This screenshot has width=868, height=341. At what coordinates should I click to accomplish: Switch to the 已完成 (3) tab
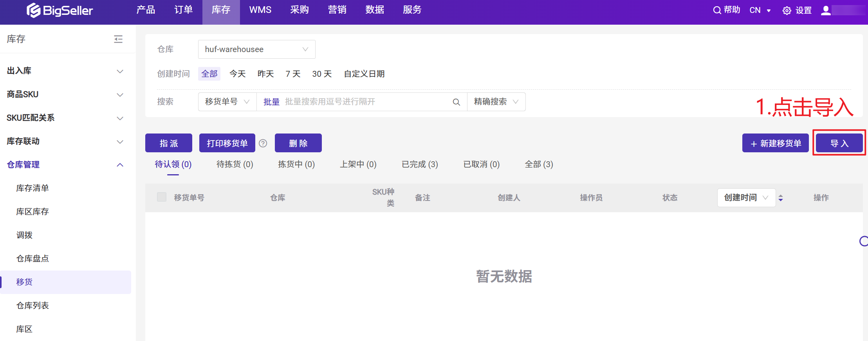click(x=420, y=164)
